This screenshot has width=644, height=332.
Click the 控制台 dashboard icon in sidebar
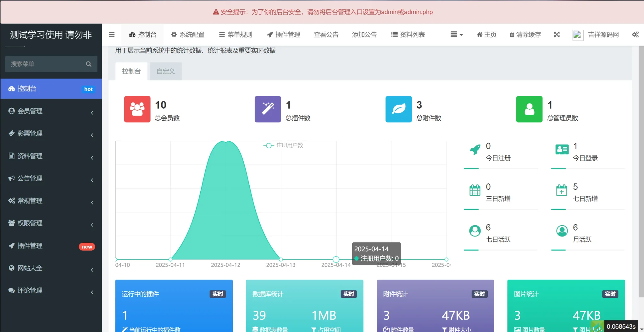pos(12,89)
